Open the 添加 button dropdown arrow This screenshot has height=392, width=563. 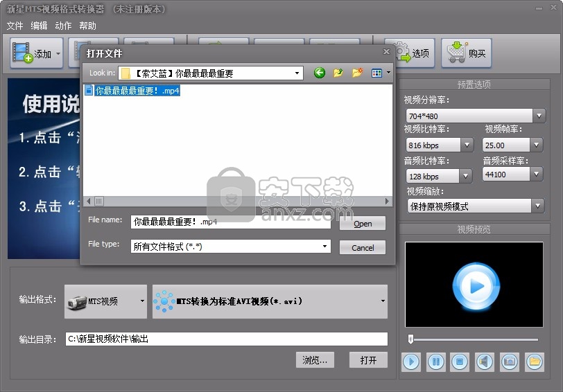tap(58, 54)
